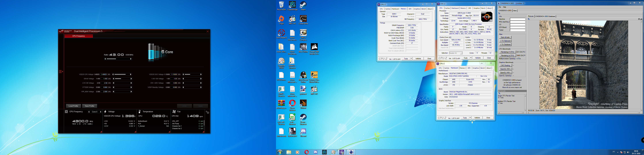Viewport: 644px width, 155px height.
Task: Open the Recycle Bin desktop icon
Action: click(x=281, y=6)
